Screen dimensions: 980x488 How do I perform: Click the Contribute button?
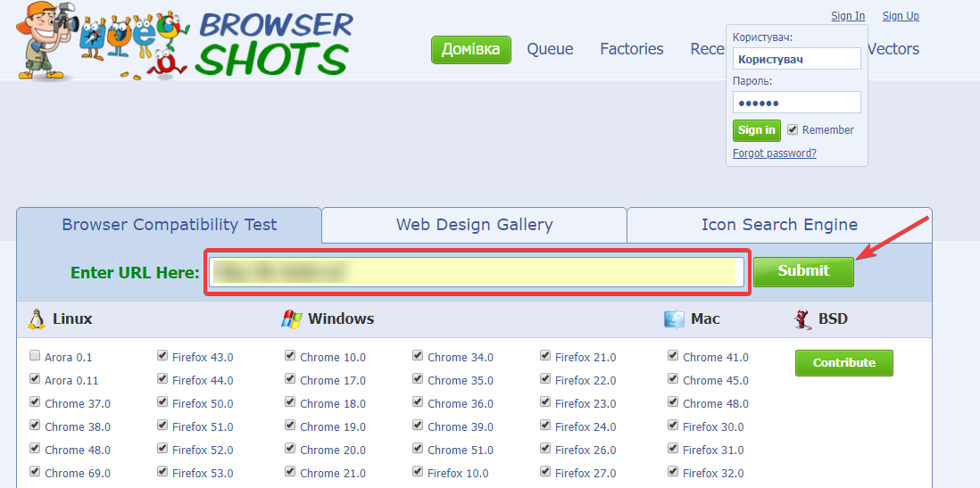click(x=843, y=363)
